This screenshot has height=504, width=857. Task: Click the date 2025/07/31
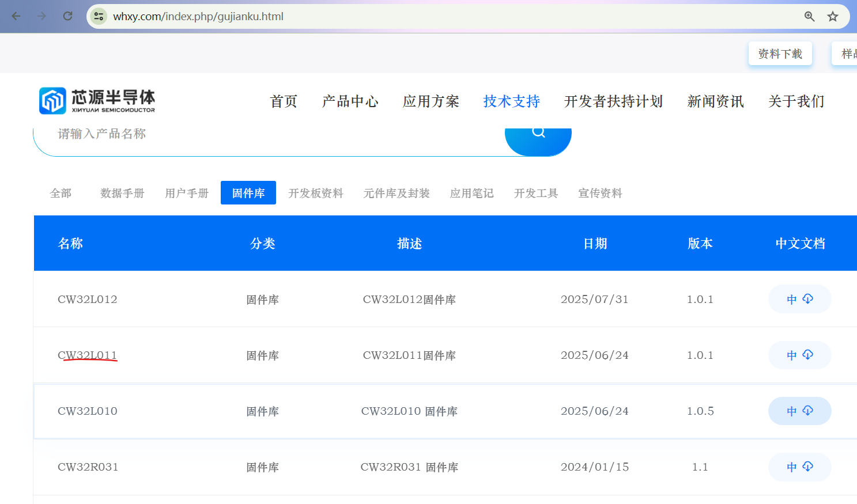coord(595,300)
